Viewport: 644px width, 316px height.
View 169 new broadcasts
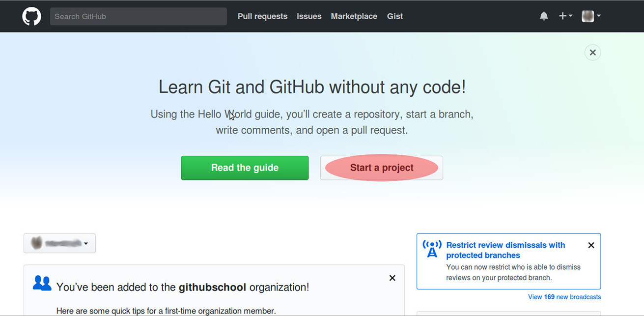(x=564, y=296)
